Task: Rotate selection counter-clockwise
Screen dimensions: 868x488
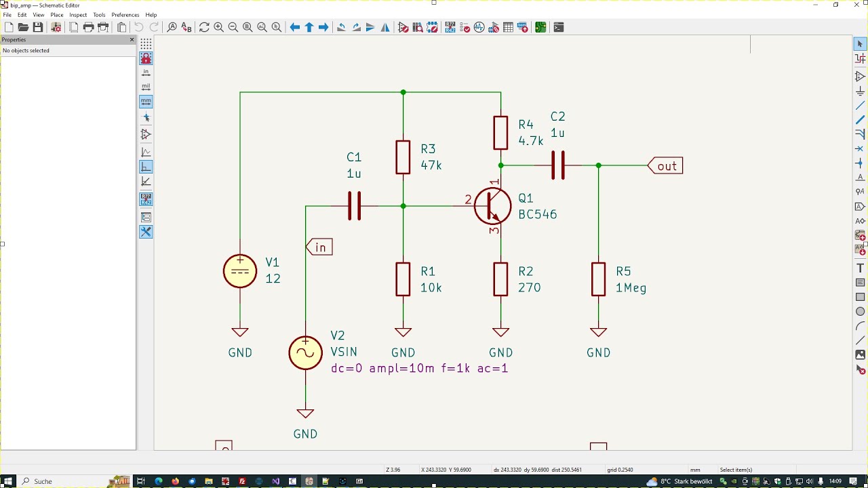Action: click(x=341, y=27)
